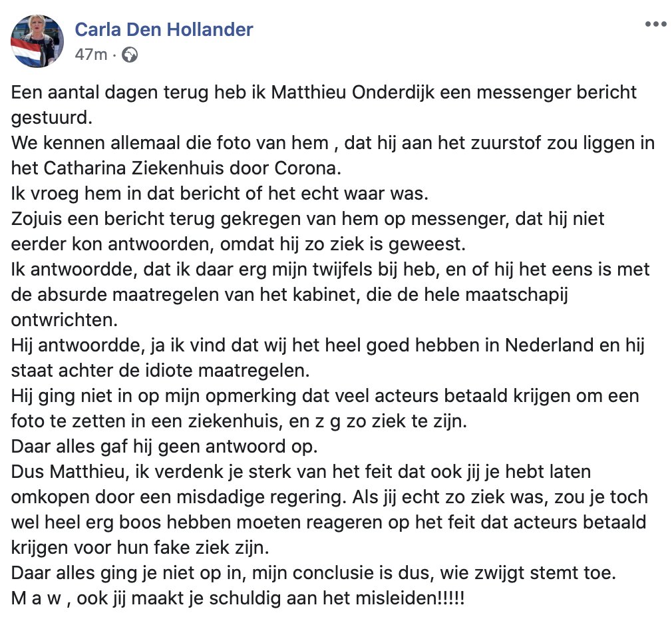Viewport: 672px width, 631px height.
Task: Click the sentence starting with Ik vroeg hem
Action: coord(220,193)
